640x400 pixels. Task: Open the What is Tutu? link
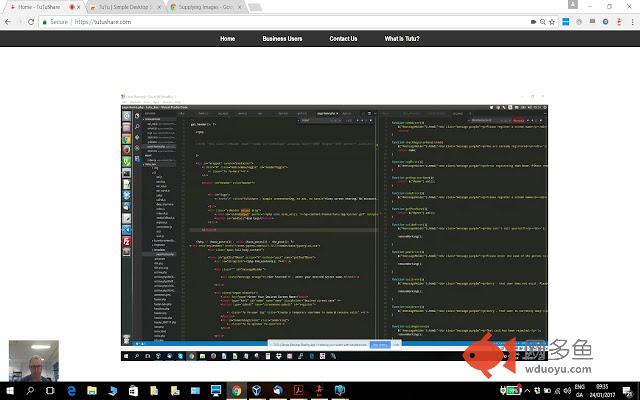tap(402, 38)
